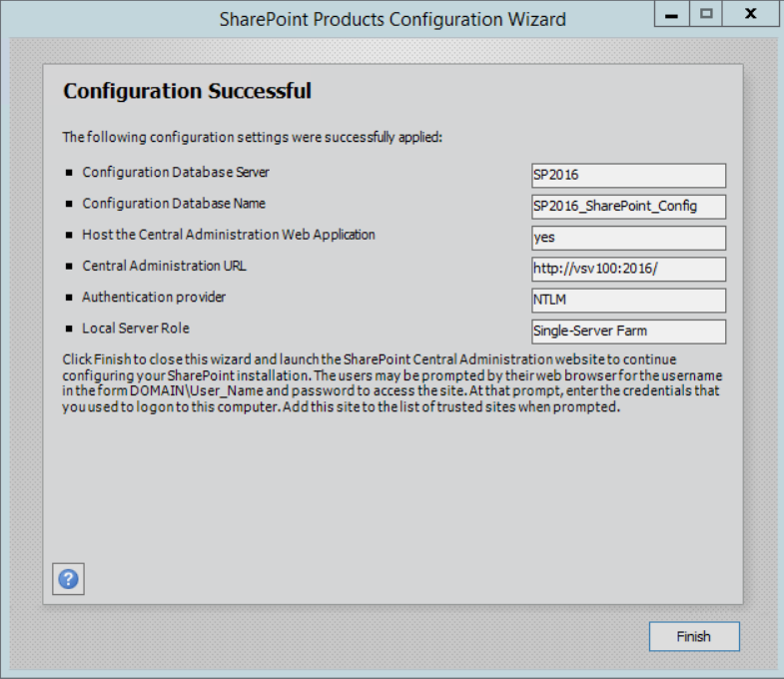
Task: Close the SharePoint Configuration Wizard window
Action: (751, 14)
